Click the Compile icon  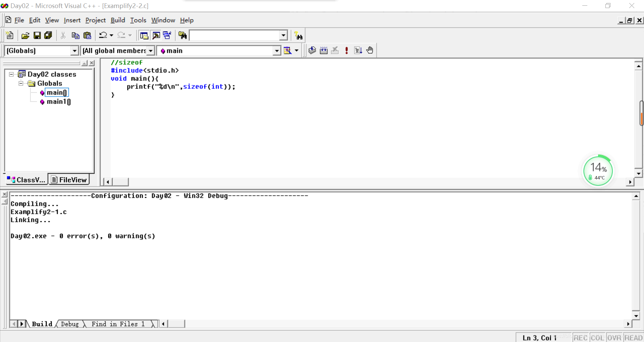coord(312,50)
